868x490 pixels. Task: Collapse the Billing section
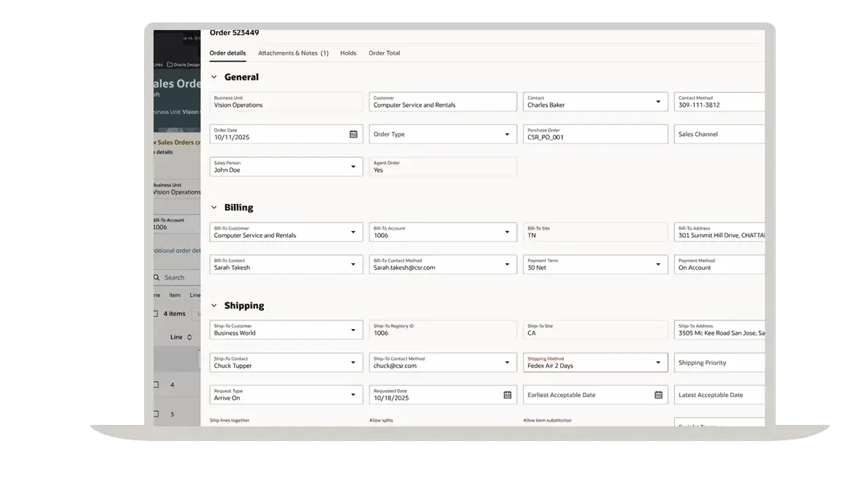click(x=214, y=208)
